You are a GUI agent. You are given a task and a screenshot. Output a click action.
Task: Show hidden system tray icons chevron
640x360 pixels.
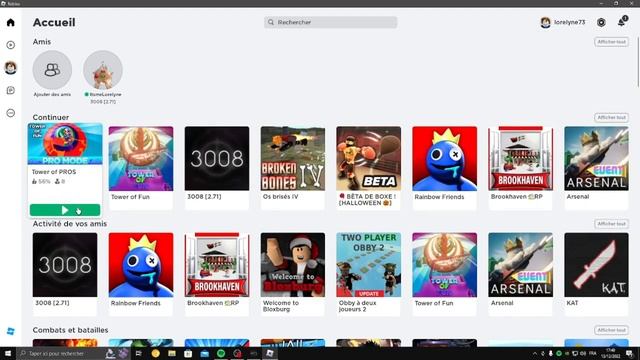[535, 353]
